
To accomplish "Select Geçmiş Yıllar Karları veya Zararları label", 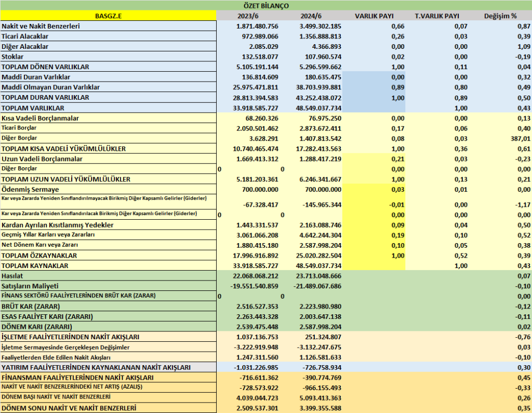I will coord(48,235).
